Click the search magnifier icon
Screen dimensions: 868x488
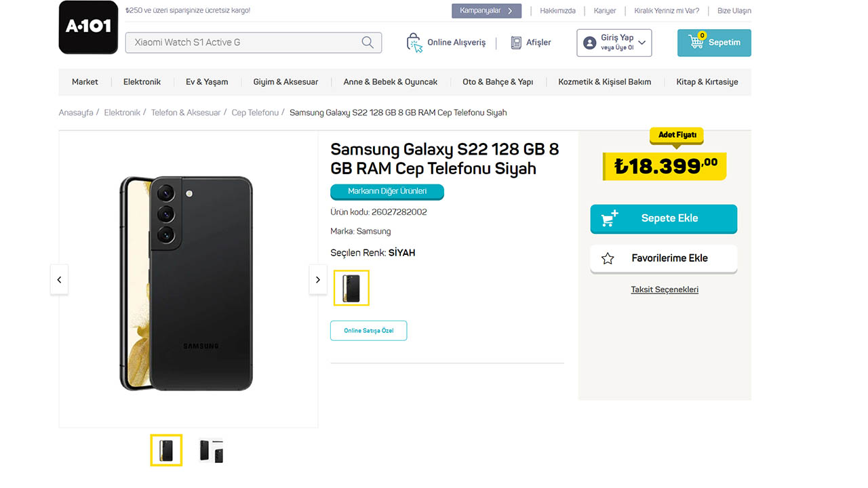[368, 43]
